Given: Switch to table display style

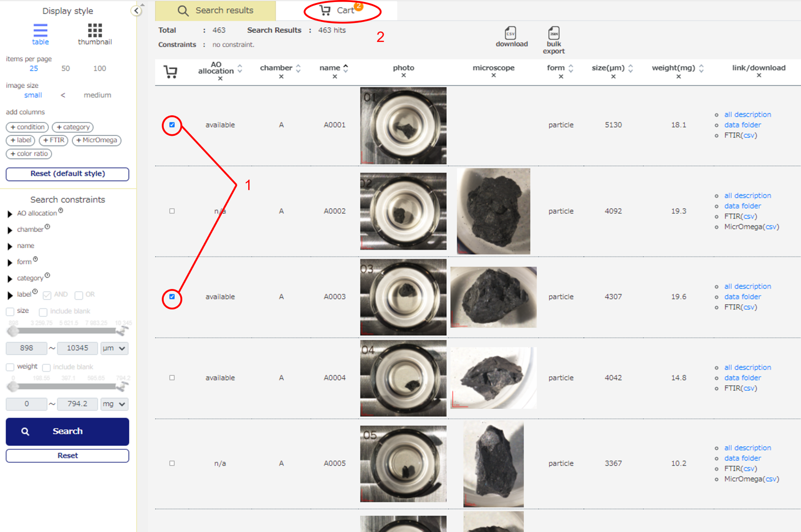Looking at the screenshot, I should coord(40,34).
